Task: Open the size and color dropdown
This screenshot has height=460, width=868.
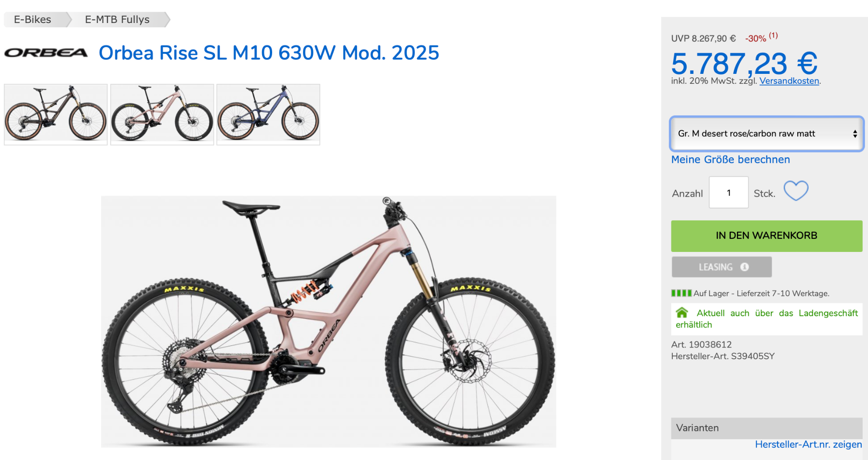Action: tap(767, 134)
